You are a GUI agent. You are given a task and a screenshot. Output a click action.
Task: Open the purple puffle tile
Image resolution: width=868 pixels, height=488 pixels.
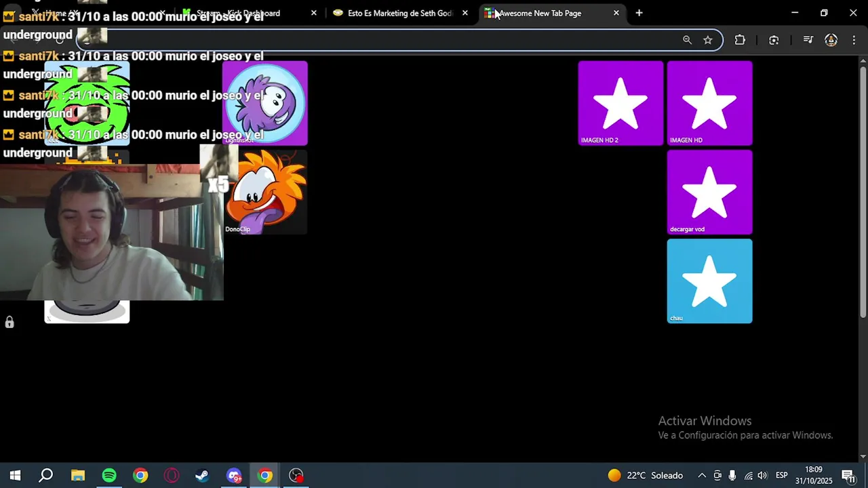(264, 103)
